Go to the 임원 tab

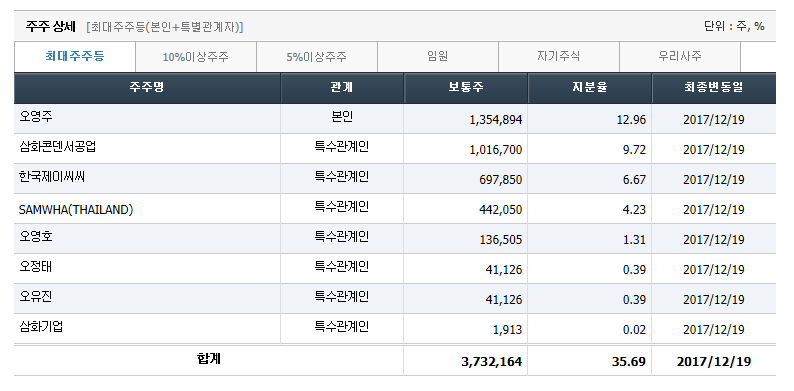pyautogui.click(x=438, y=57)
